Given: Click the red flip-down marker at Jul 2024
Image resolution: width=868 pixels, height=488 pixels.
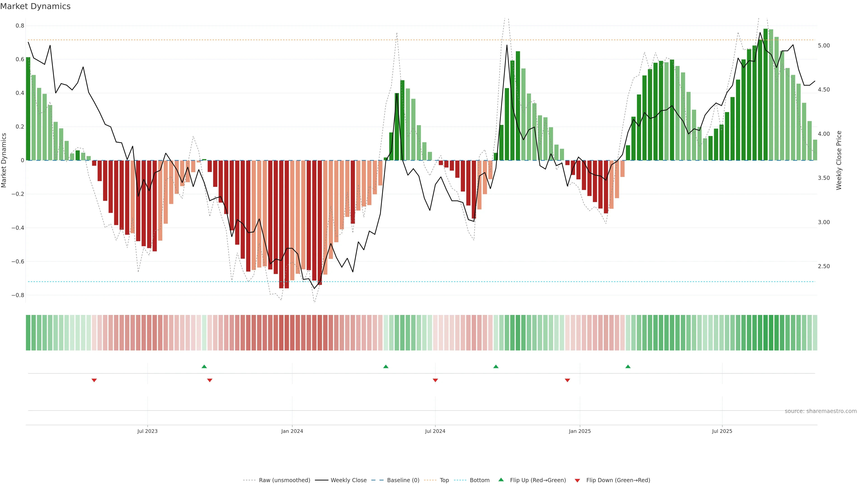Looking at the screenshot, I should [435, 380].
